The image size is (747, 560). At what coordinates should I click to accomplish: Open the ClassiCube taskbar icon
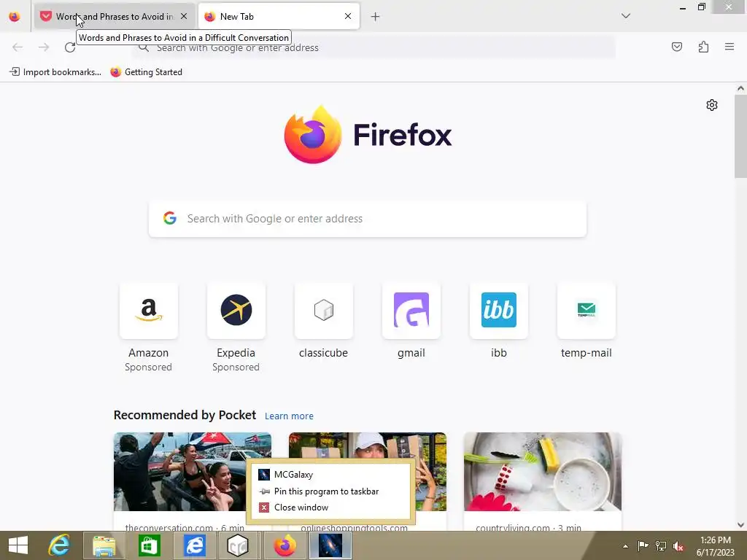click(x=239, y=545)
